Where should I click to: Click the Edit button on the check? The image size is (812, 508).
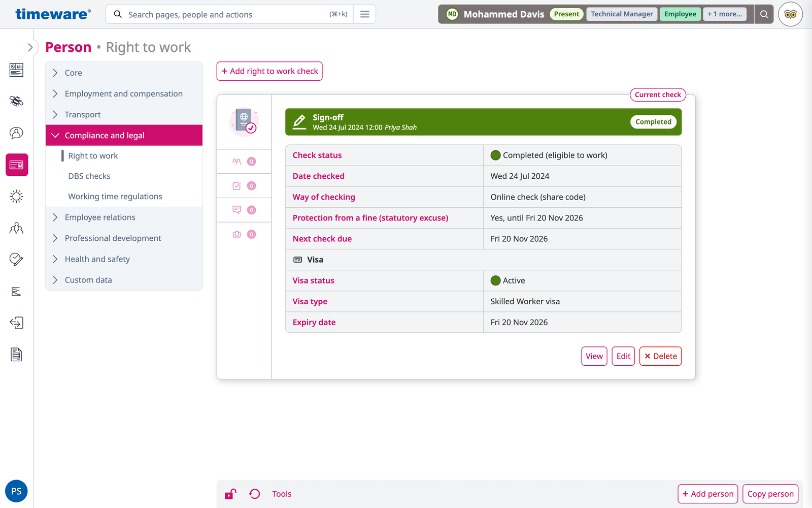[623, 356]
